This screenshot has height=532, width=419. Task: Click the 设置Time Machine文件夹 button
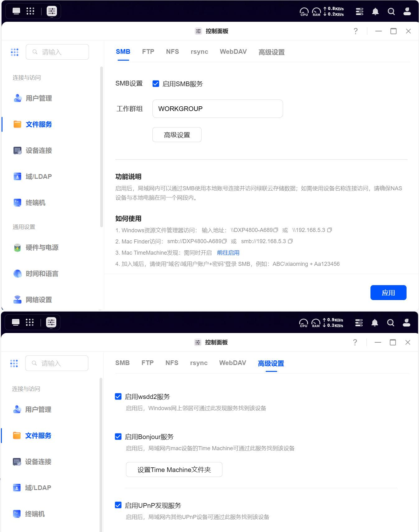click(x=174, y=470)
